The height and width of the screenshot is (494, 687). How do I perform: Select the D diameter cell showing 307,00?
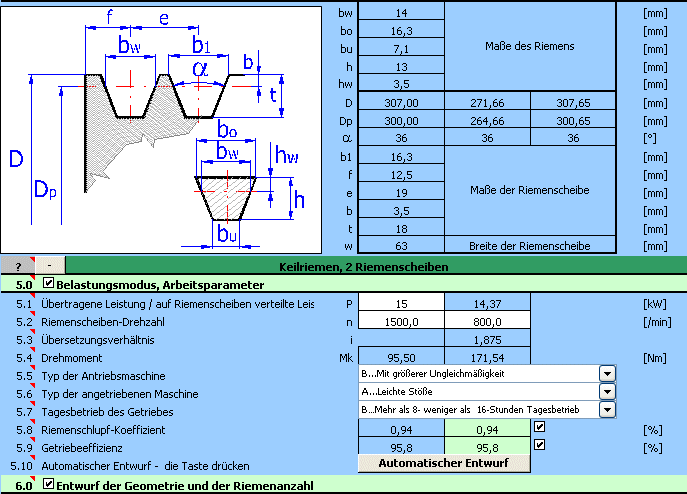400,103
